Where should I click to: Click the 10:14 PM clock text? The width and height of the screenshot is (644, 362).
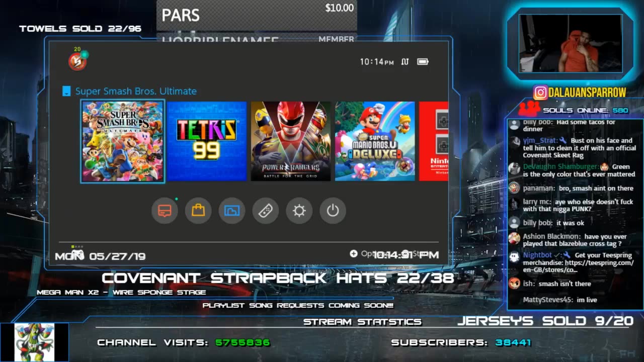[377, 62]
